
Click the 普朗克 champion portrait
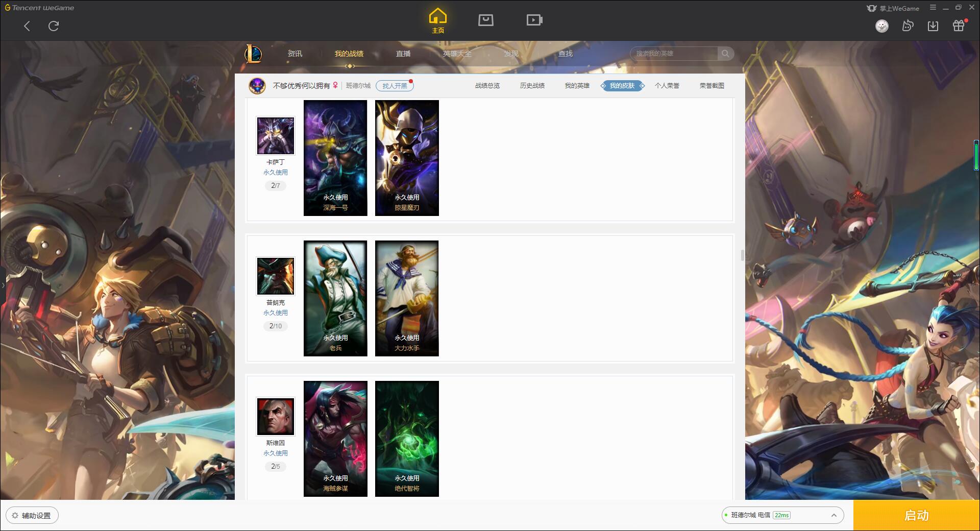(x=276, y=276)
